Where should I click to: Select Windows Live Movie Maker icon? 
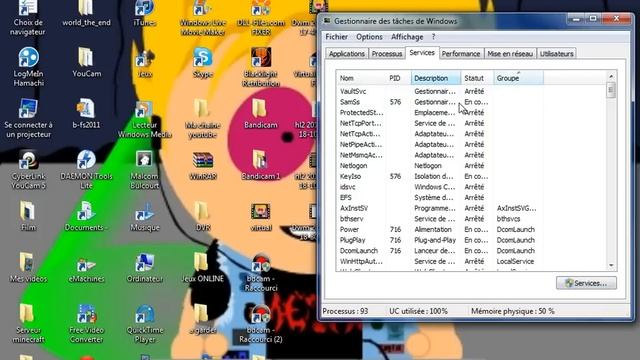point(202,18)
